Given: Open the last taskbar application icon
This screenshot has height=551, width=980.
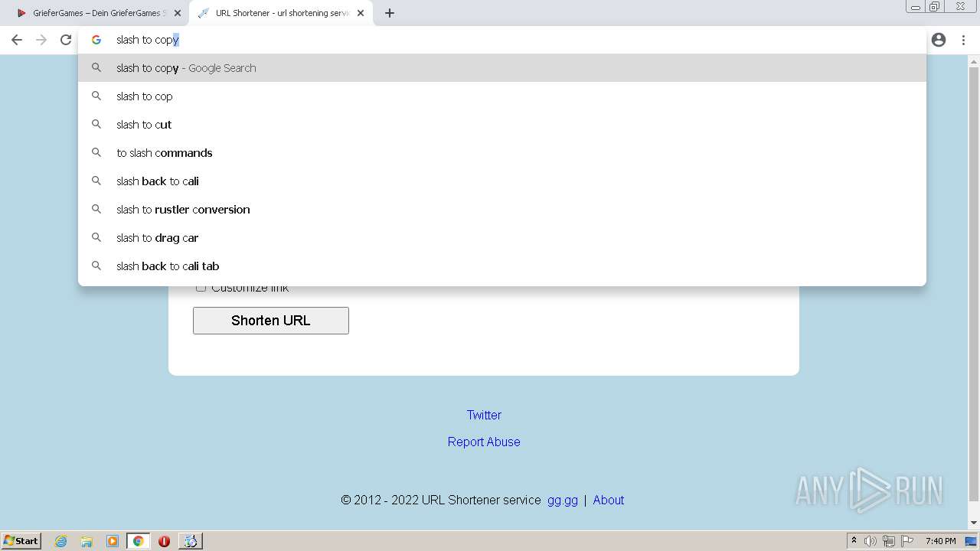Looking at the screenshot, I should coord(191,541).
